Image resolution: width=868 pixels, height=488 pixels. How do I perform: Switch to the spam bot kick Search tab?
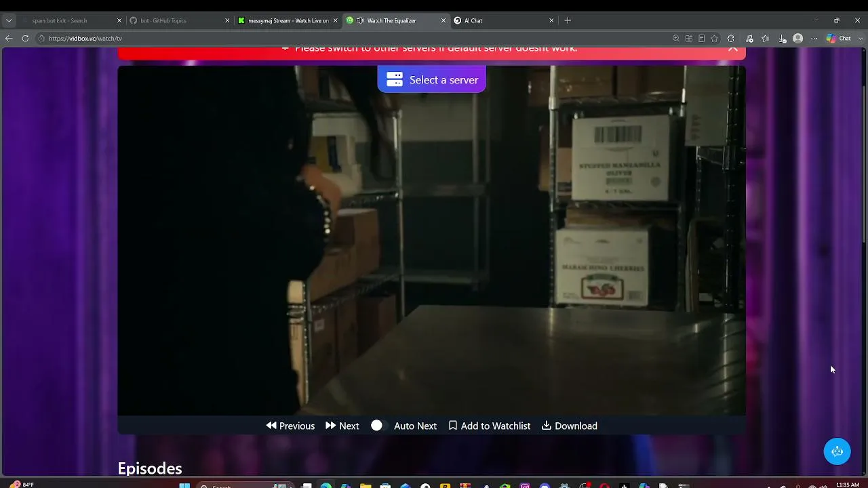pos(71,20)
